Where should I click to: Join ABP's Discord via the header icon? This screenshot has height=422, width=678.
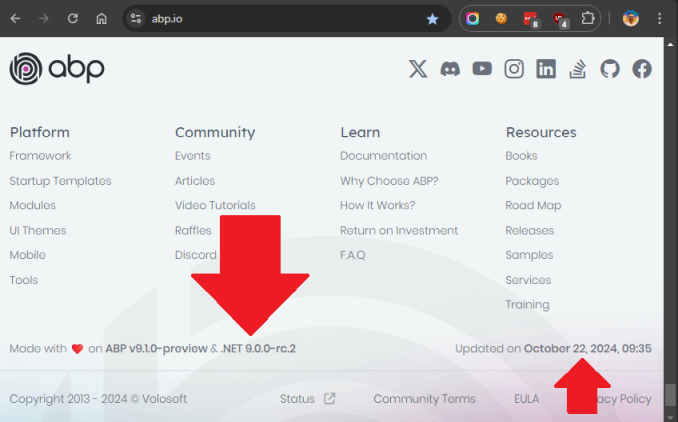(450, 69)
